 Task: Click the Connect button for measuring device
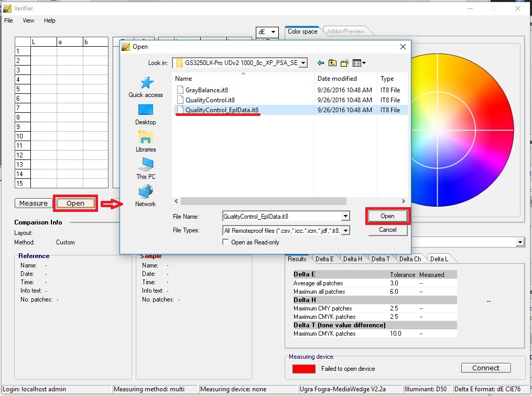click(x=486, y=368)
